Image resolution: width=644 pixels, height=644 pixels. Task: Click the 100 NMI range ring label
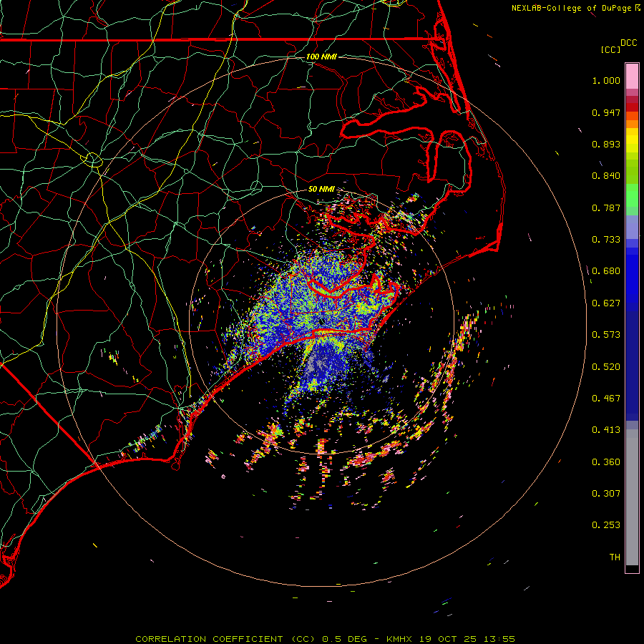pyautogui.click(x=321, y=57)
